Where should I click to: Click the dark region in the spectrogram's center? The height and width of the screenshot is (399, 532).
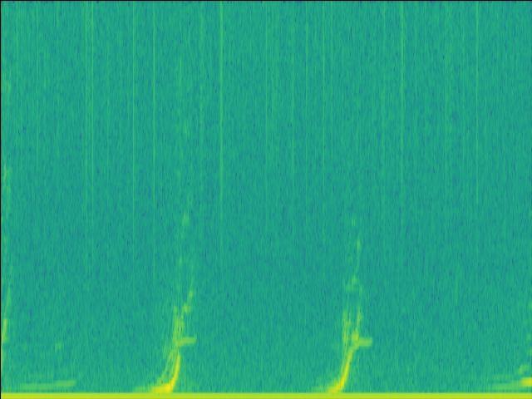click(x=266, y=199)
